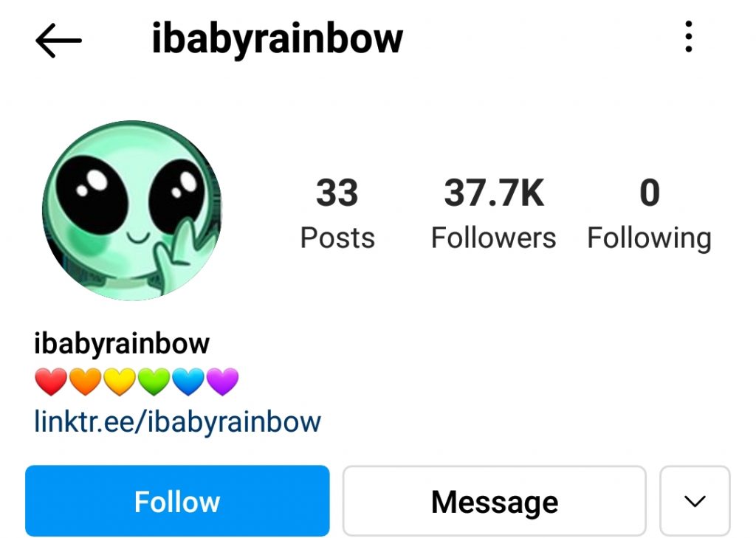Click the yellow heart emoji
Screen dimensions: 756x538
point(120,382)
